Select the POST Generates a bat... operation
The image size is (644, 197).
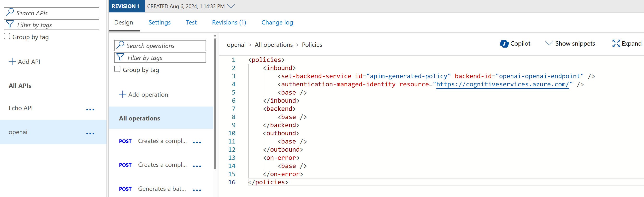click(161, 189)
